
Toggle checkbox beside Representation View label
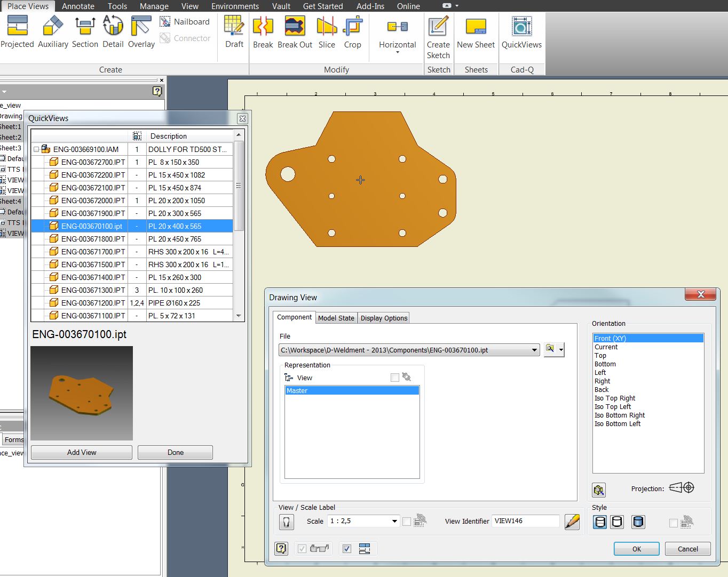pos(394,378)
